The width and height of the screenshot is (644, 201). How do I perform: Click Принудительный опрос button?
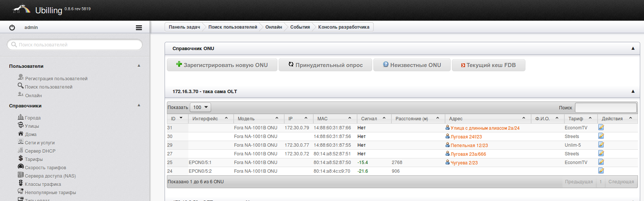[x=325, y=65]
